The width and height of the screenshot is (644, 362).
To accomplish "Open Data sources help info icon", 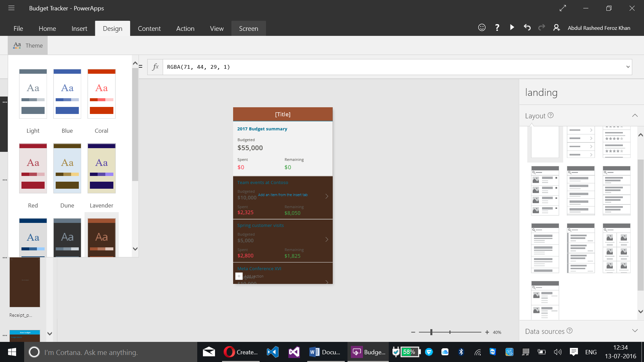I will pyautogui.click(x=570, y=330).
